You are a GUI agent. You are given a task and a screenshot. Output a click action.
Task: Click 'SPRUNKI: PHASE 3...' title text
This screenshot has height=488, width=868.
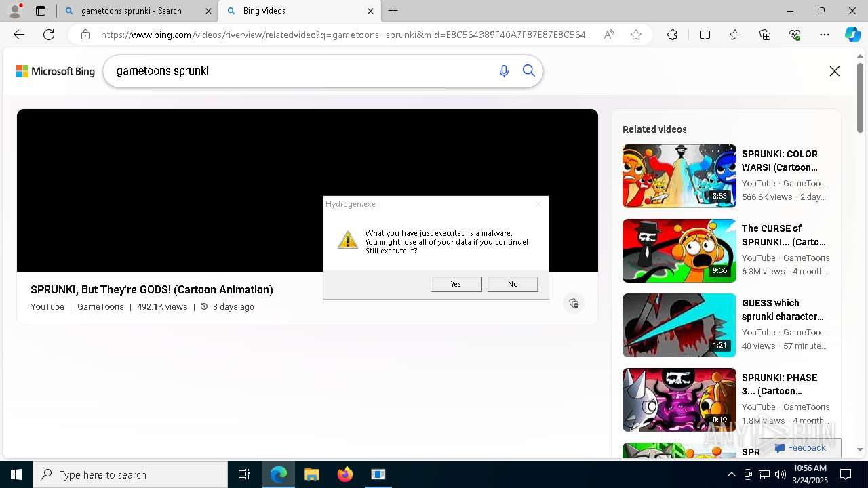point(780,384)
